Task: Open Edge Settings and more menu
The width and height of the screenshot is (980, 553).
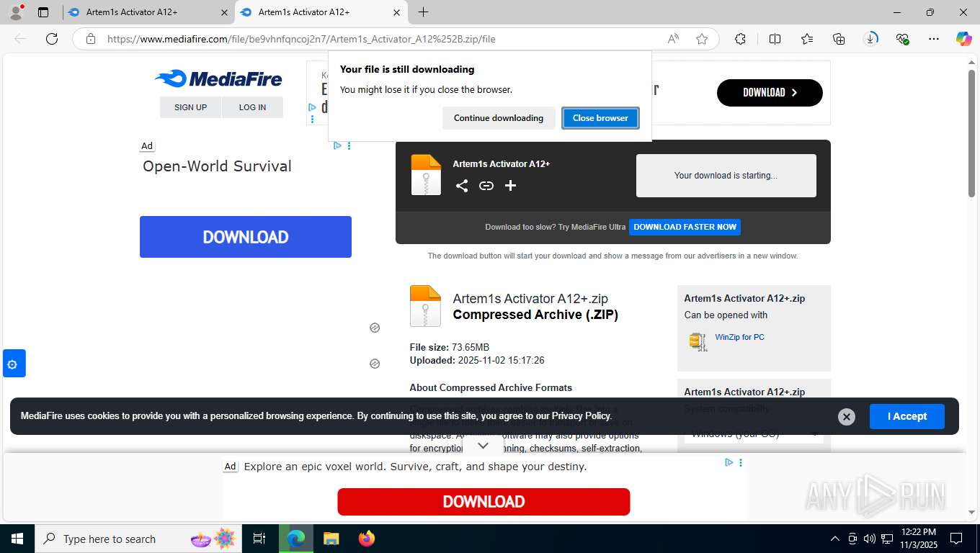Action: click(x=934, y=39)
